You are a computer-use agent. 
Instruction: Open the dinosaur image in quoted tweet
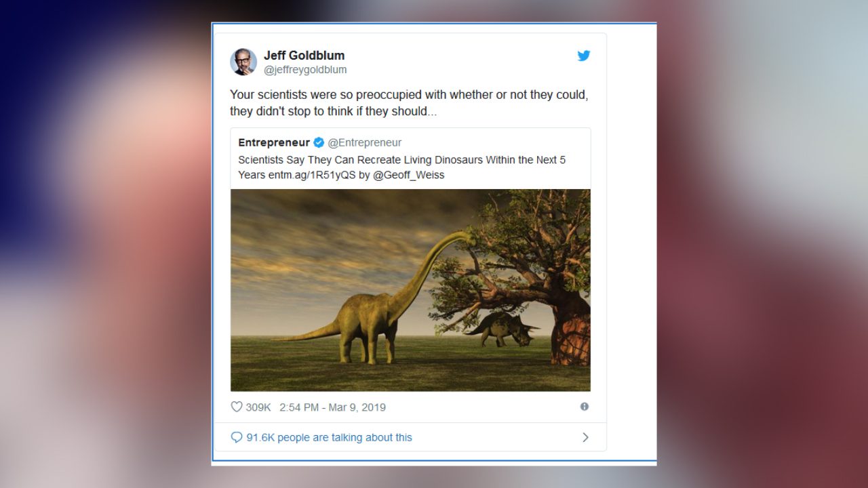[410, 290]
